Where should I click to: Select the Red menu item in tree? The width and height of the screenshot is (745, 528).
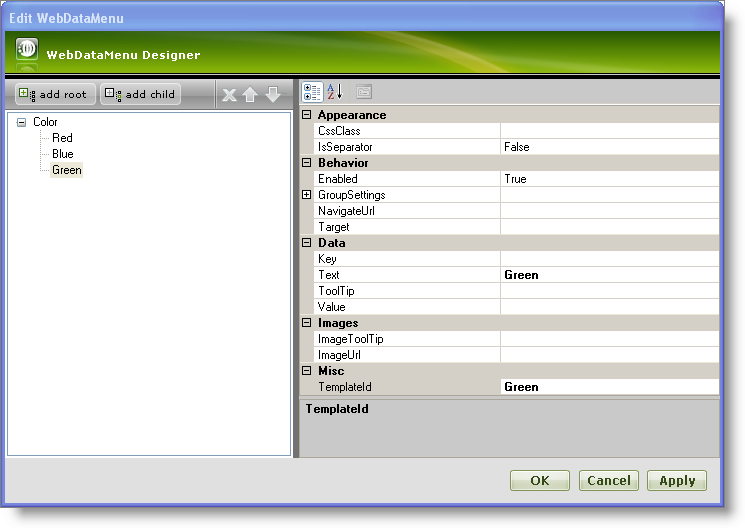coord(62,138)
